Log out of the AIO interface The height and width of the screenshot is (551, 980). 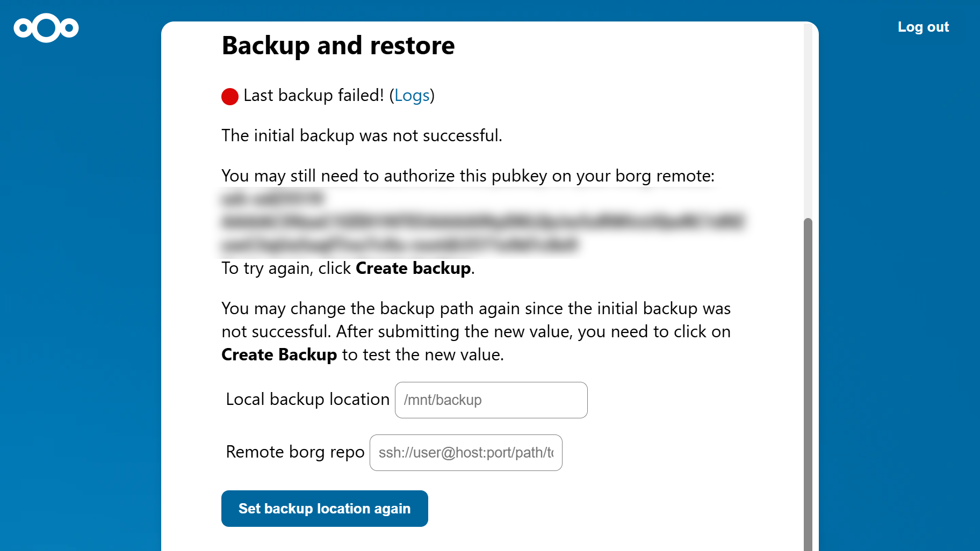[923, 27]
